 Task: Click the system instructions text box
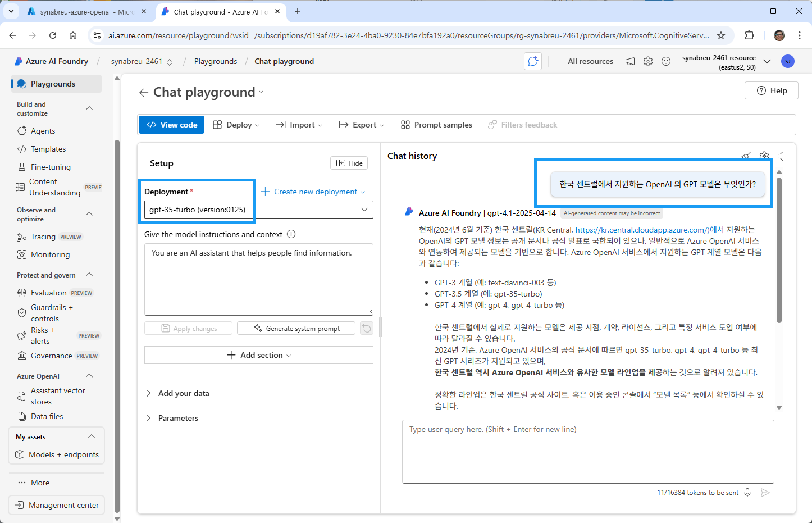point(259,279)
